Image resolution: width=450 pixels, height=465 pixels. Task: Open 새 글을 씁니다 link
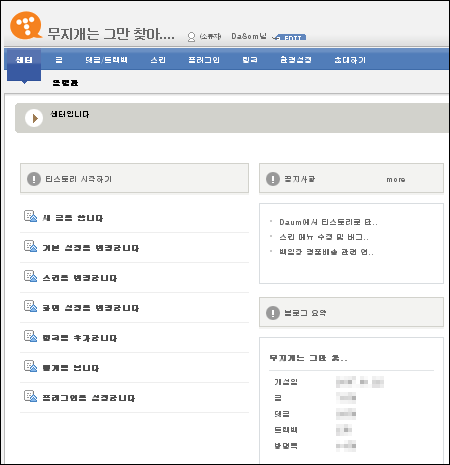tap(73, 218)
